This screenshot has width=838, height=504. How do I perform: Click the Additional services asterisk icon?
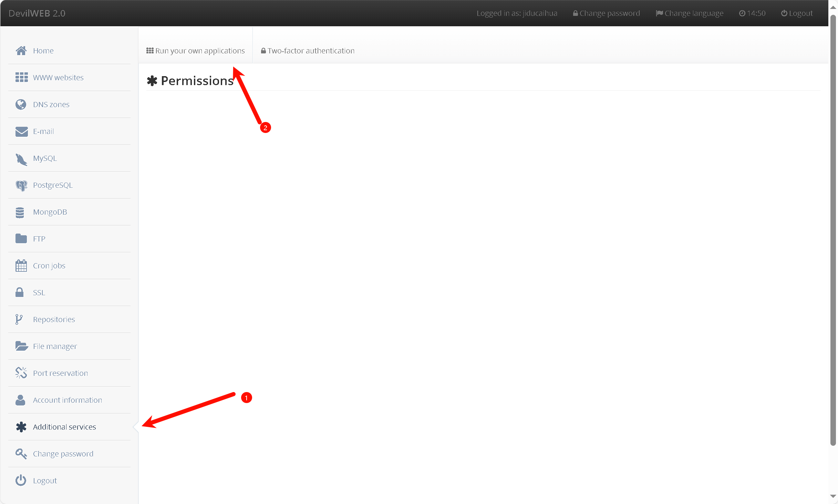pyautogui.click(x=21, y=427)
